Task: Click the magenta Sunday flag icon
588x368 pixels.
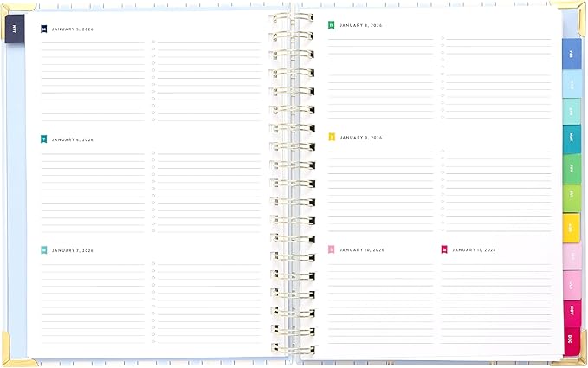Action: coord(444,249)
